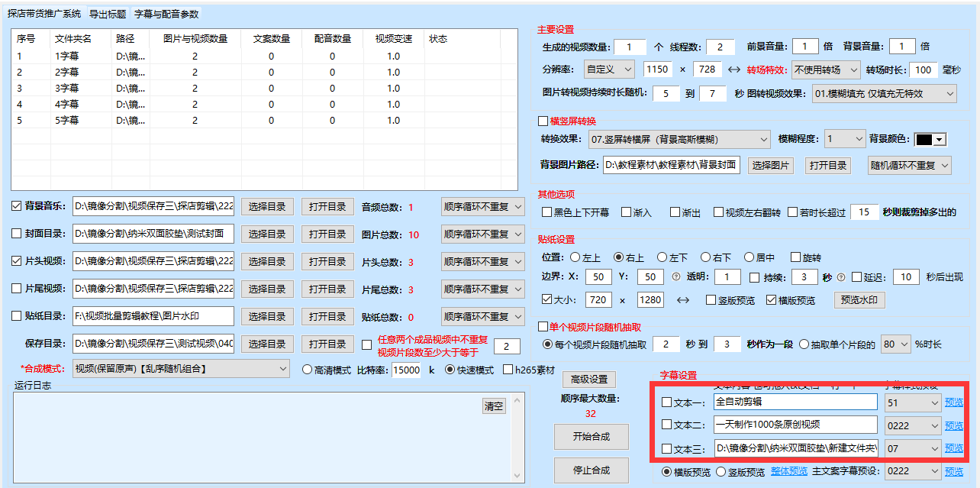Toggle the 片头视频 checkbox

tap(17, 261)
